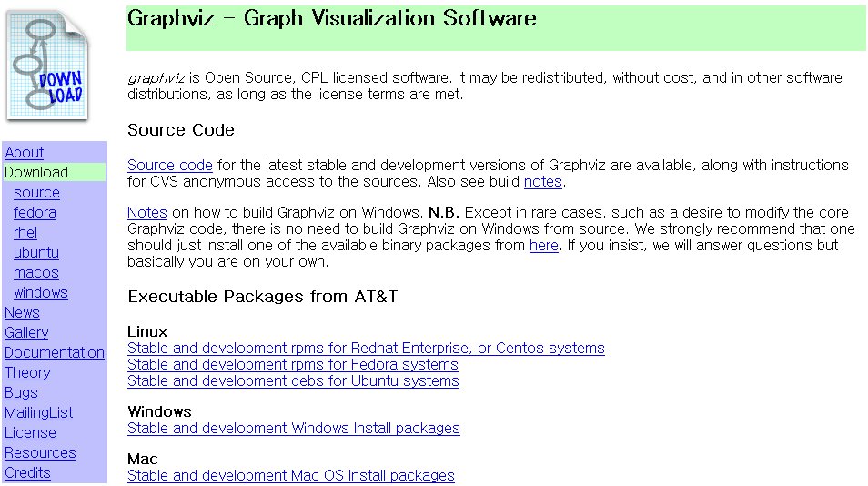Viewport: 868px width, 486px height.
Task: Open the fedora download sub-link
Action: (35, 213)
